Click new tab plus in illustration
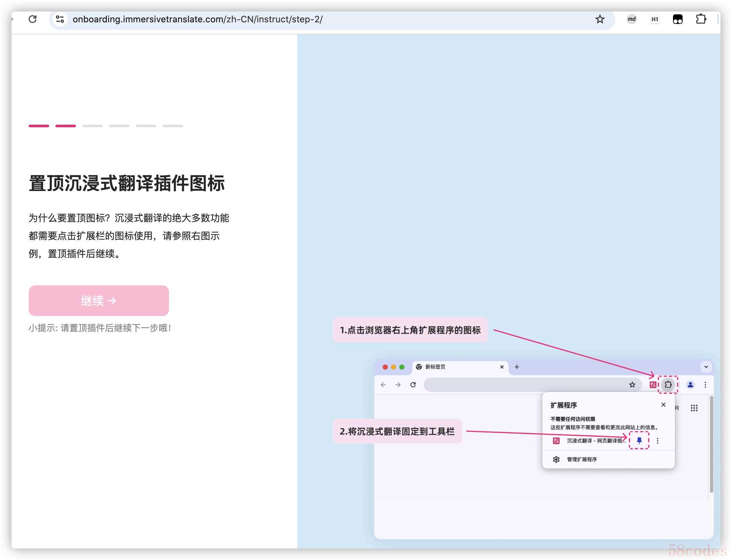Screen dimensions: 732x560 517,367
